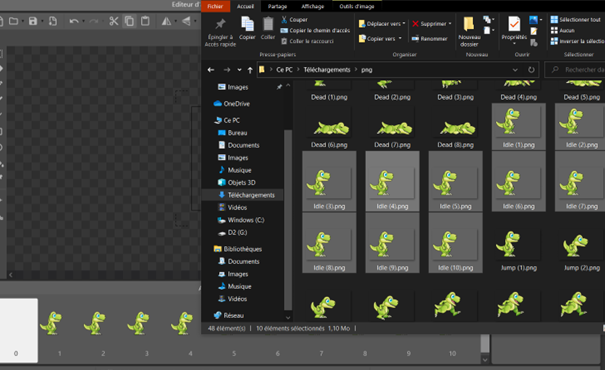Click the Copier ribbon icon

pyautogui.click(x=247, y=28)
